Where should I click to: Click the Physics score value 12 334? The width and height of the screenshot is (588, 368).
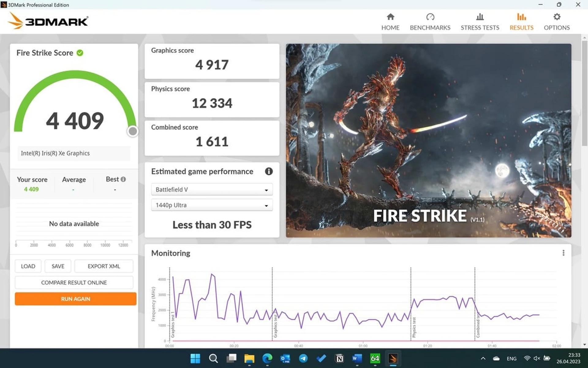(212, 103)
